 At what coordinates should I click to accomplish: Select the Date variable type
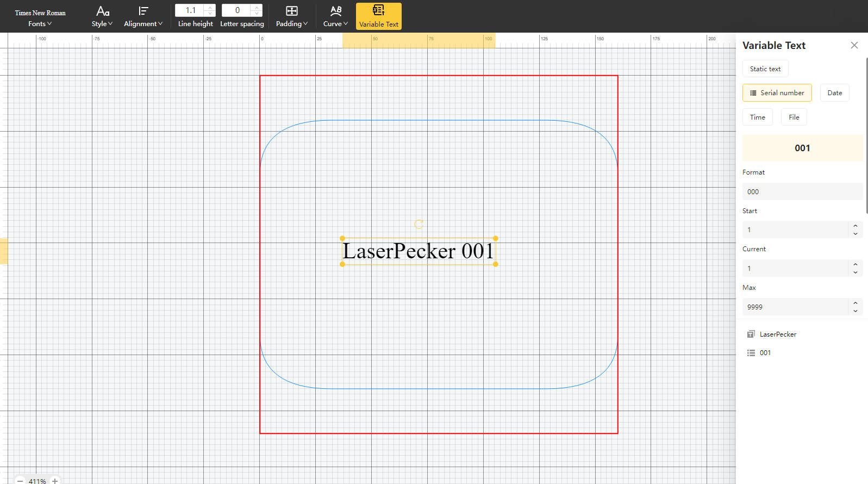coord(835,92)
